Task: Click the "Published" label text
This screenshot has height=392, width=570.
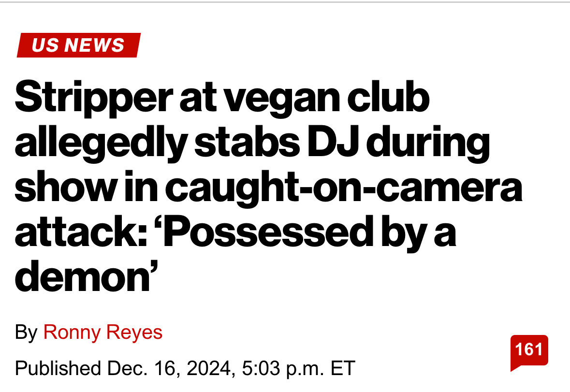Action: point(54,368)
